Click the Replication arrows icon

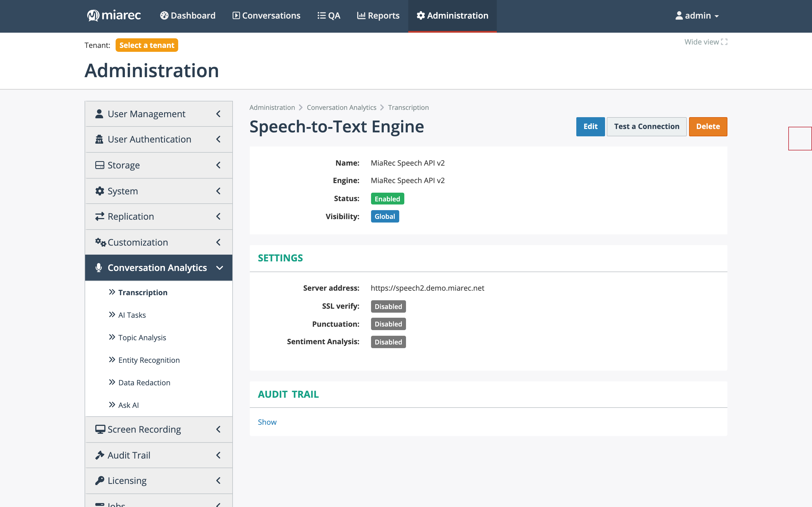coord(100,217)
